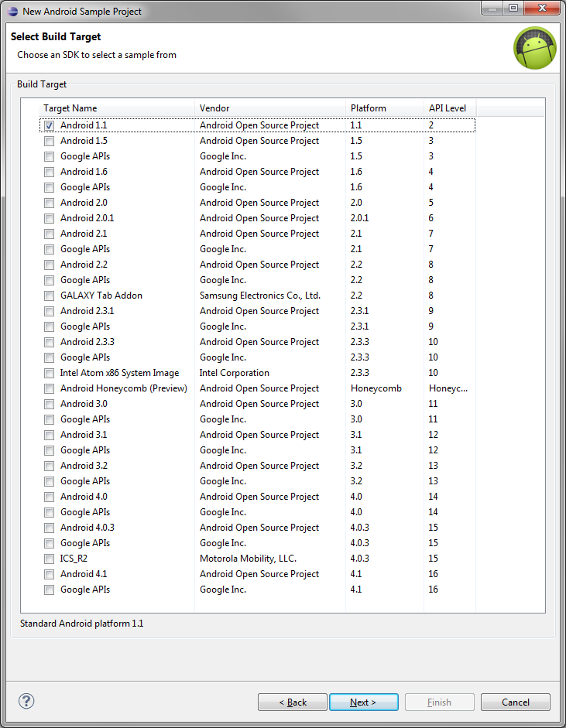Tick the Google APIs platform 2.2 checkbox

tap(50, 280)
